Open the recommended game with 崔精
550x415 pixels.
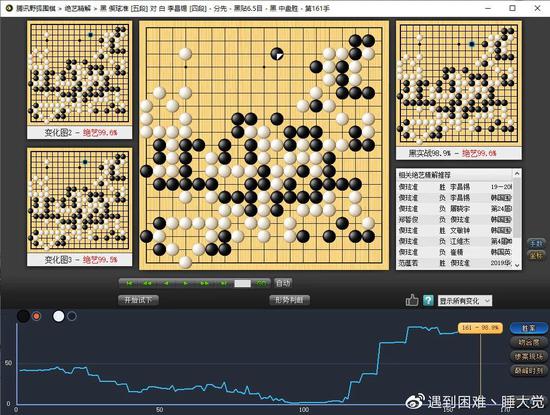455,252
